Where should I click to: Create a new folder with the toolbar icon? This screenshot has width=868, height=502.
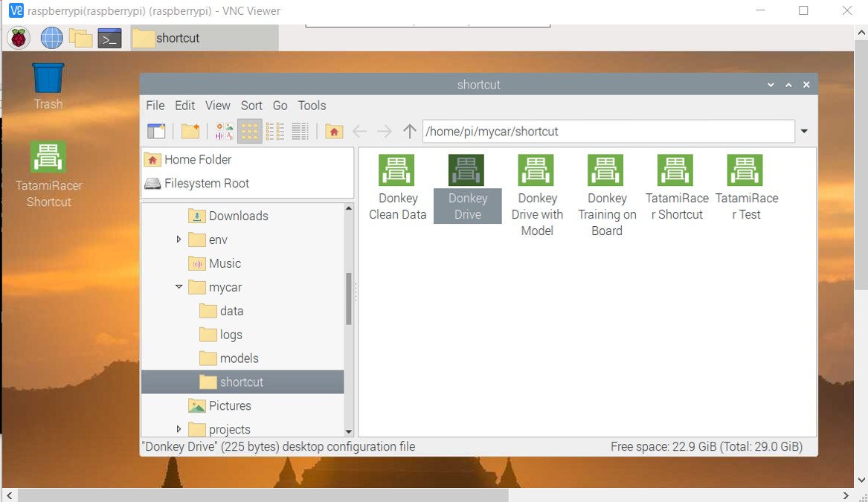[x=190, y=131]
